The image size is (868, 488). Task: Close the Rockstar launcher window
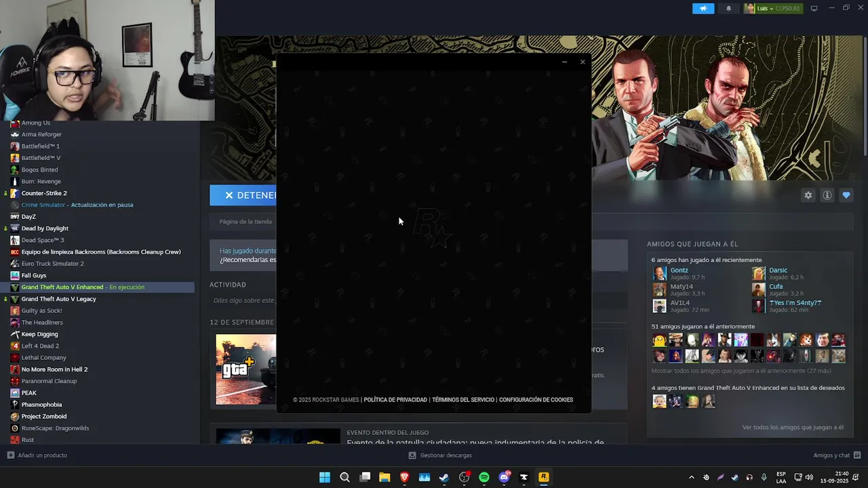[583, 62]
